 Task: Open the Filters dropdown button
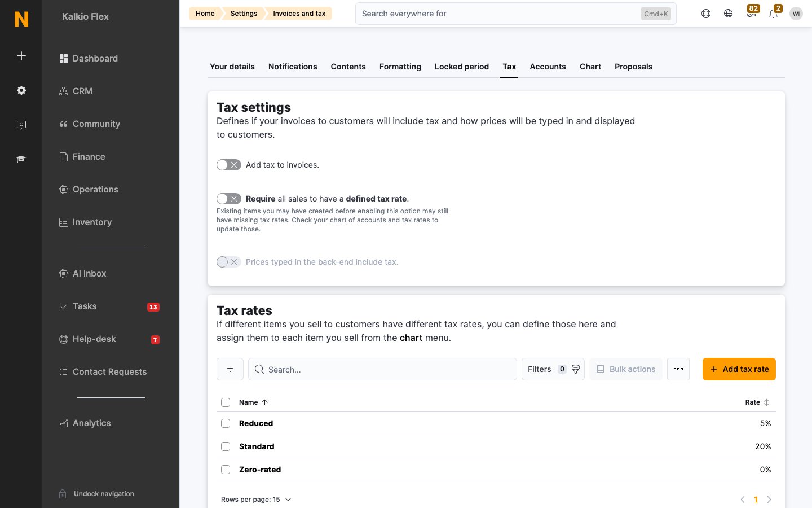coord(553,369)
